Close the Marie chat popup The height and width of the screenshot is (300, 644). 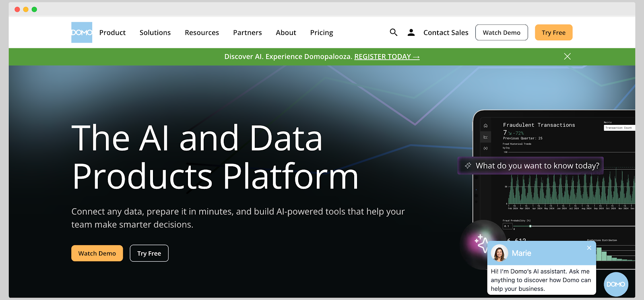coord(589,248)
